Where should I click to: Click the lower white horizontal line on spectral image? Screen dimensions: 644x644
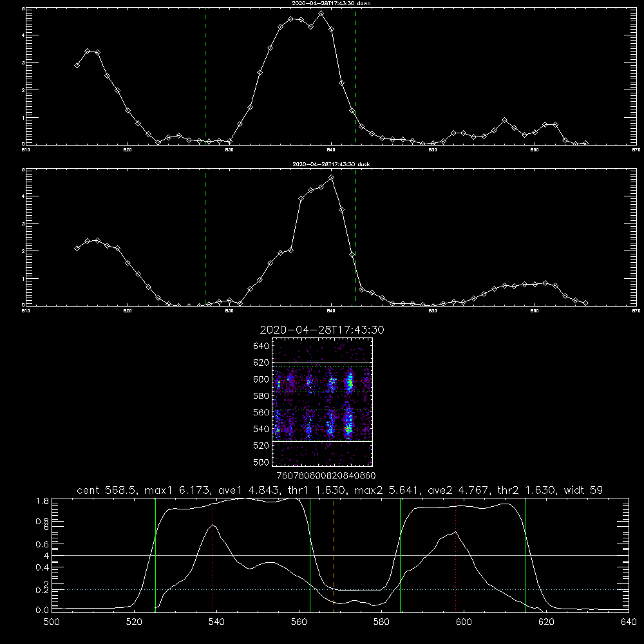322,442
